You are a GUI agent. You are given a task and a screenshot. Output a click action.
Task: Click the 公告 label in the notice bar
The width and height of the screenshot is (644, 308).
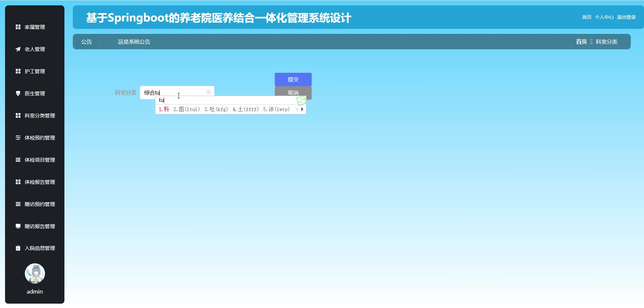point(87,42)
